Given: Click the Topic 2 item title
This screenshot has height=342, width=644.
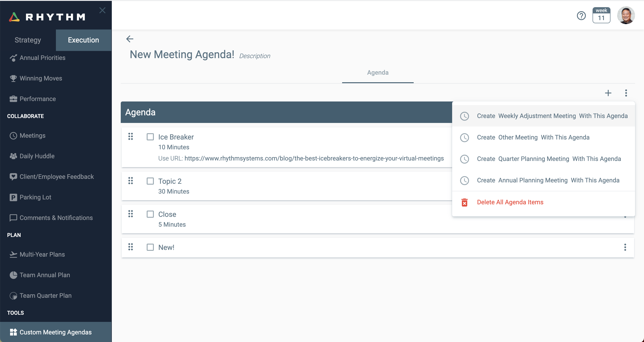Looking at the screenshot, I should 170,181.
